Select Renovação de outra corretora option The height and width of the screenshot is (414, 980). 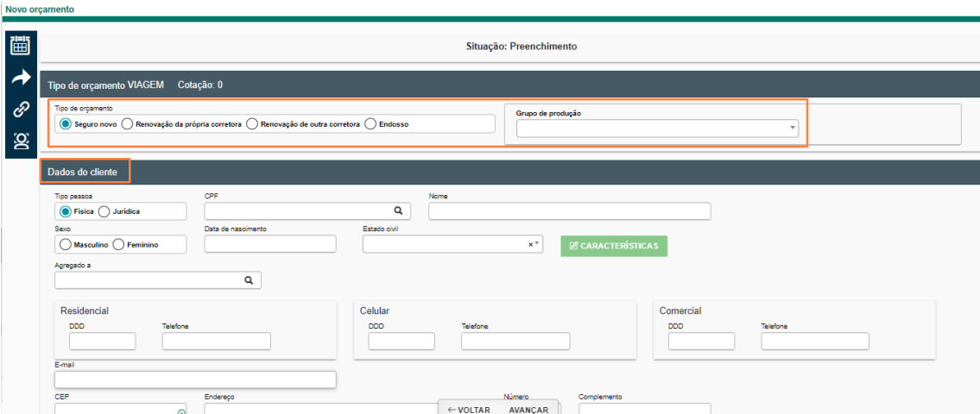pos(252,123)
